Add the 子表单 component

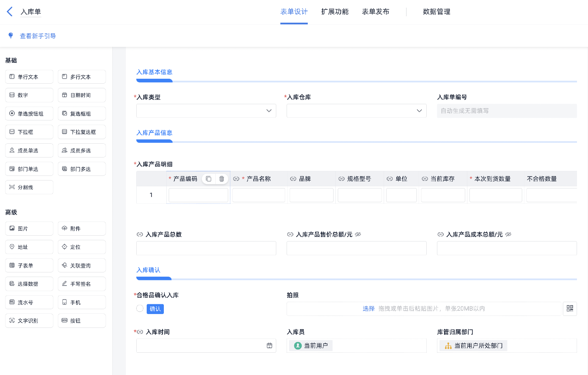pos(29,265)
